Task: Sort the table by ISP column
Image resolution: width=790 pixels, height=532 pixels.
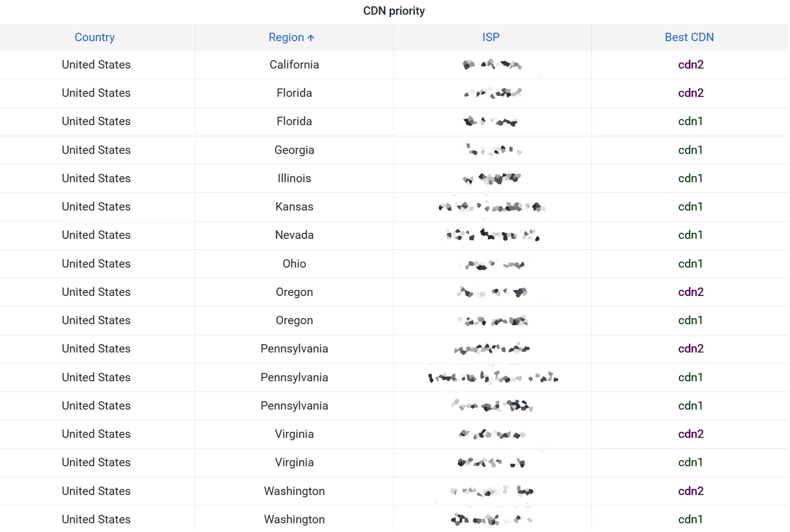Action: coord(491,37)
